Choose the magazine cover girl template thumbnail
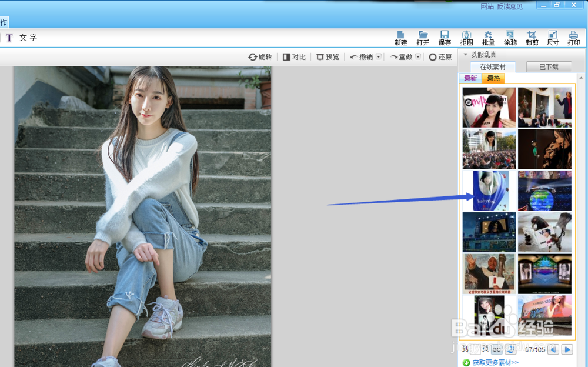 coord(489,108)
